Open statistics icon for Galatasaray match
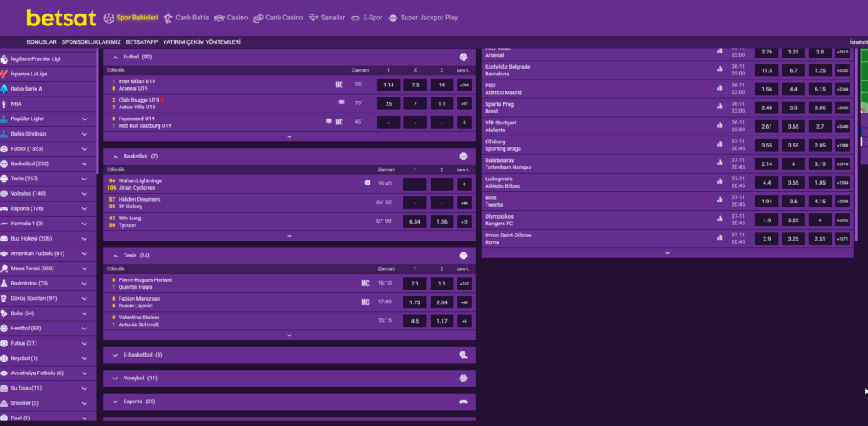This screenshot has width=868, height=426. point(720,162)
